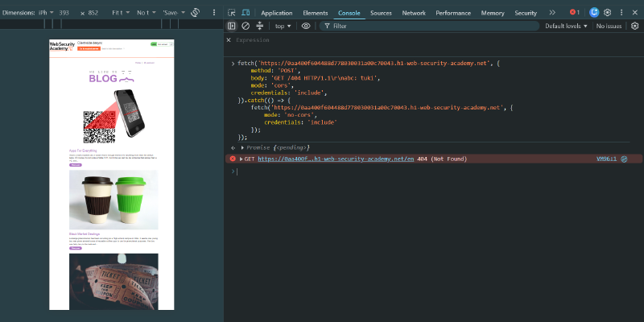Open DevTools settings gear in top bar

tap(608, 13)
